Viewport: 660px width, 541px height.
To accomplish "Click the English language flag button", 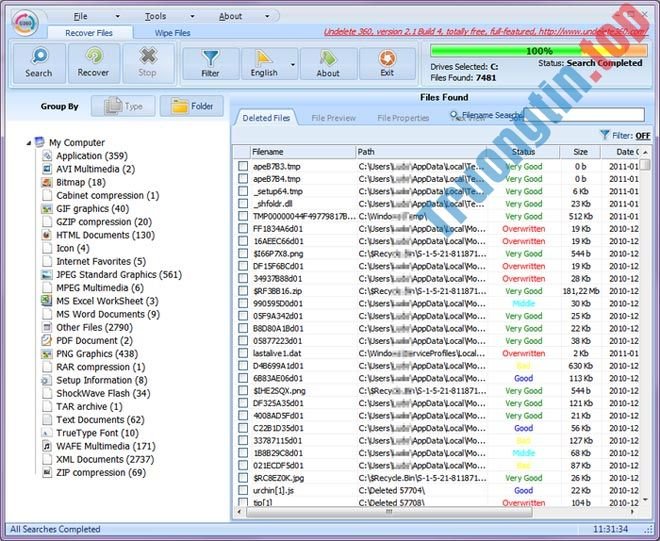I will [264, 64].
